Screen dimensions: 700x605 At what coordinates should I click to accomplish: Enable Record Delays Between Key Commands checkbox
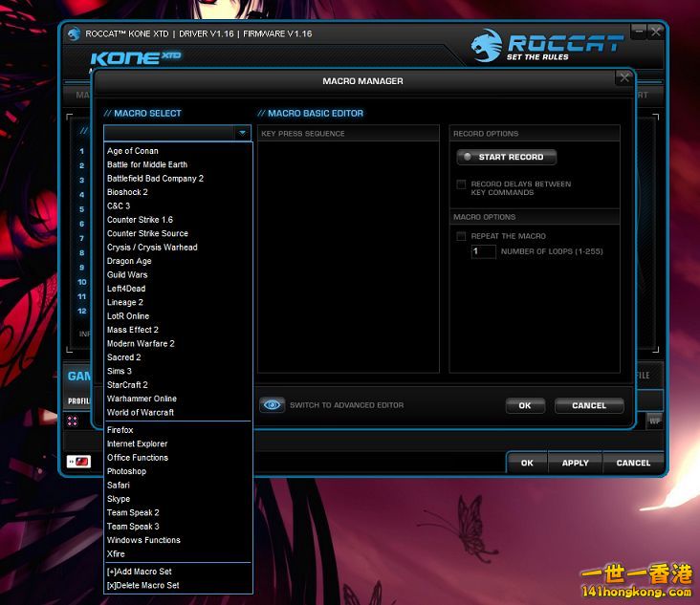click(461, 184)
